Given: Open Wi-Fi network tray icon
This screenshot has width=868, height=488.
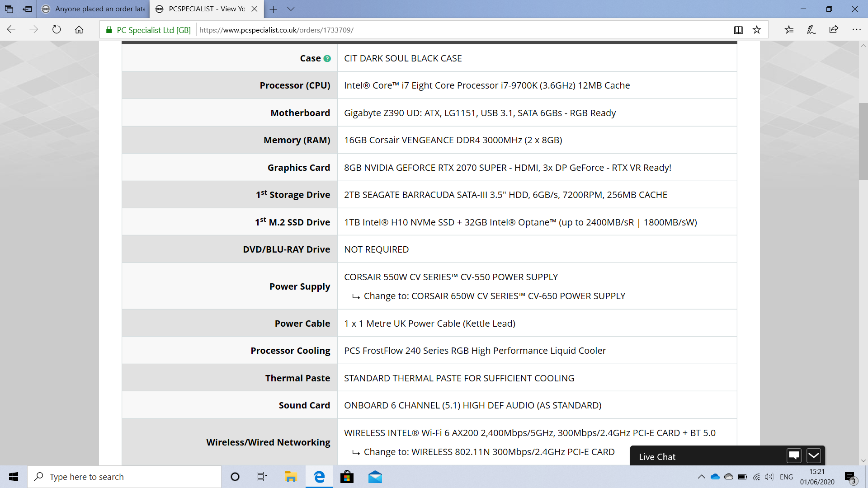Looking at the screenshot, I should click(756, 477).
